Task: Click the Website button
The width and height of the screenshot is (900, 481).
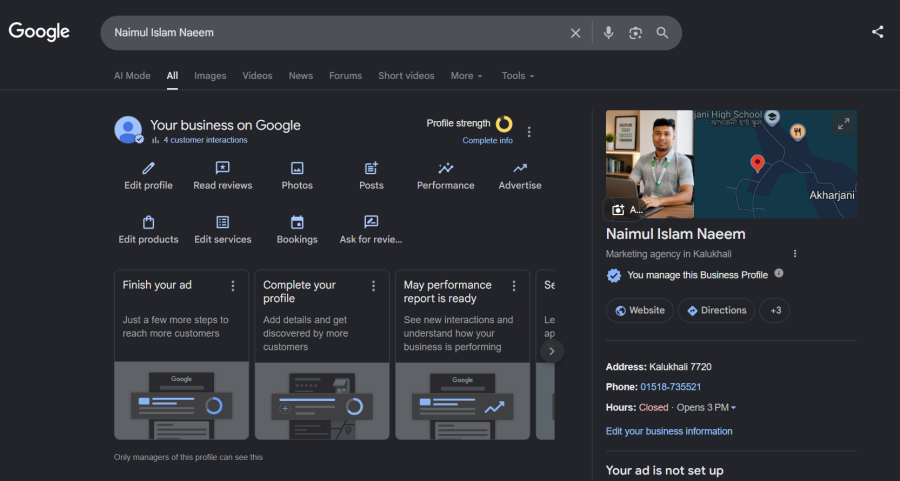Action: pos(639,311)
